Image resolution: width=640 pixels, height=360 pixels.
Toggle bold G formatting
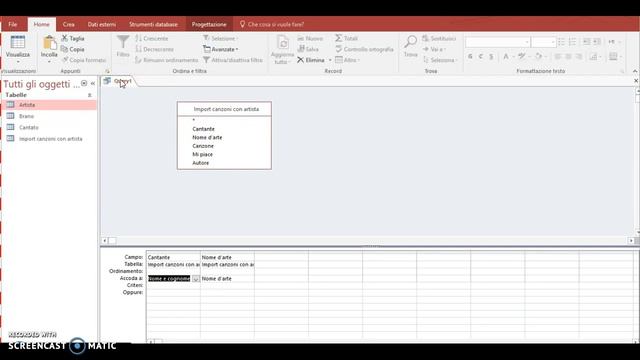click(470, 56)
